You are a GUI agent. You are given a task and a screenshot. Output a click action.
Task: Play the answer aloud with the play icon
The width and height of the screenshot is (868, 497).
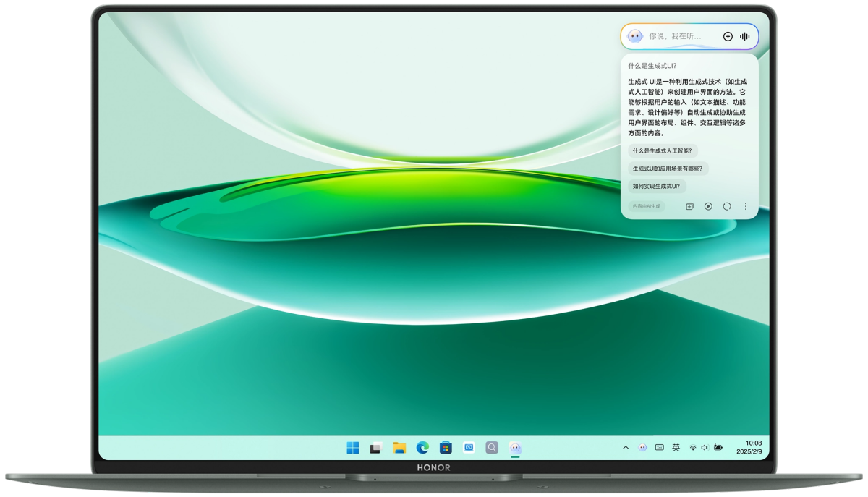click(708, 206)
